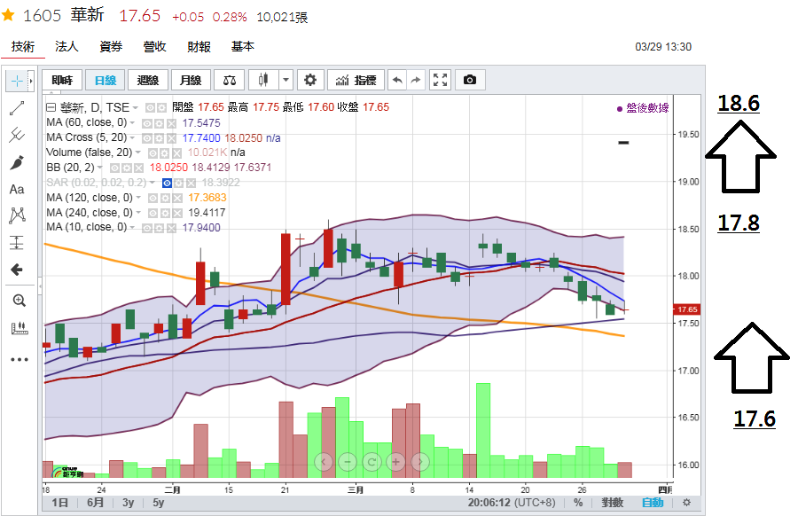Open MA (60, close, 0) dropdown arrow
Screen dimensions: 798x532
coord(132,123)
